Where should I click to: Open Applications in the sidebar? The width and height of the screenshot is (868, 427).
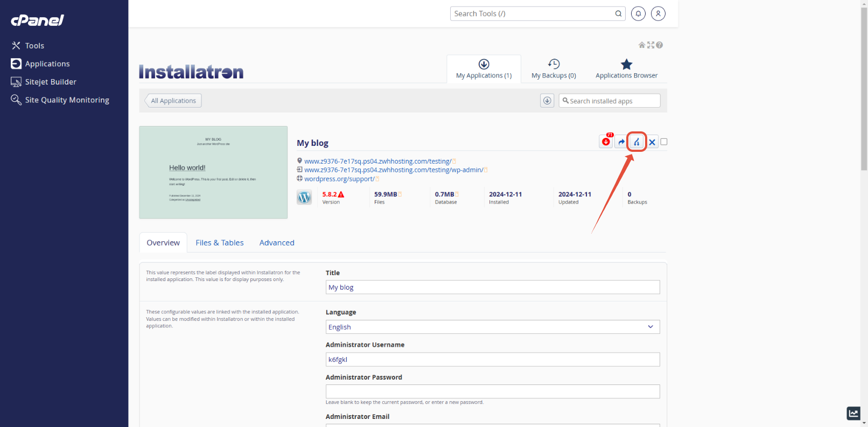40,64
